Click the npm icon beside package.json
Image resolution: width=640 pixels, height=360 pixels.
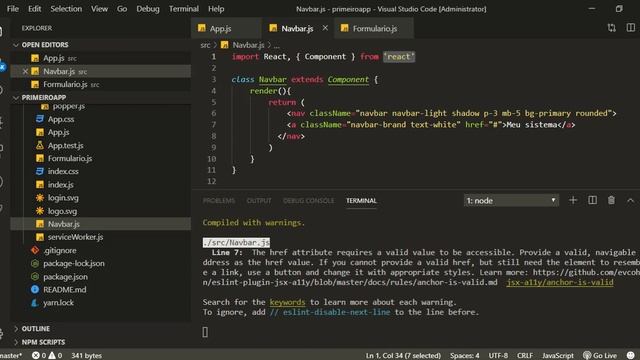(35, 276)
